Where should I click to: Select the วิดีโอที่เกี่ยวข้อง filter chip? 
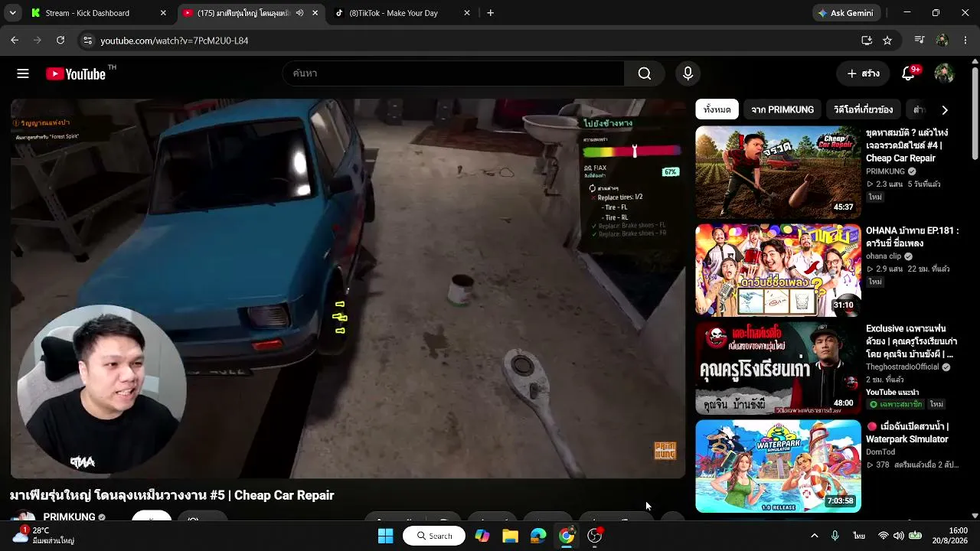[863, 109]
